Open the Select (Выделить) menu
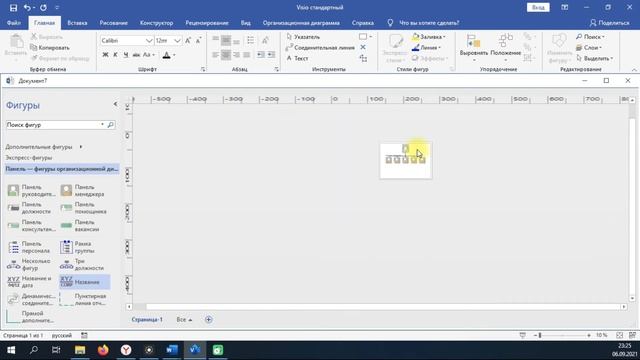This screenshot has width=640, height=360. point(594,58)
